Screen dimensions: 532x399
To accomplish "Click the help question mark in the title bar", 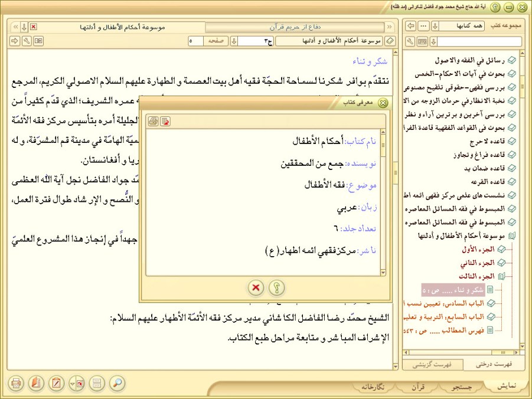I will click(x=495, y=7).
